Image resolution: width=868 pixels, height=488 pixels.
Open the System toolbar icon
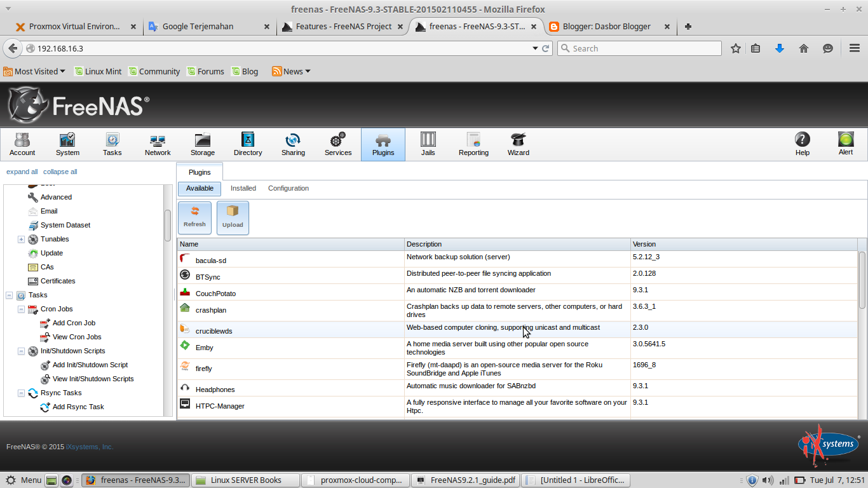[x=67, y=144]
